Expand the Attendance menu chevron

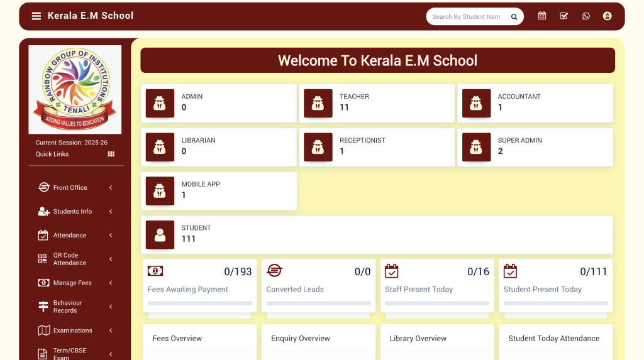click(x=111, y=235)
